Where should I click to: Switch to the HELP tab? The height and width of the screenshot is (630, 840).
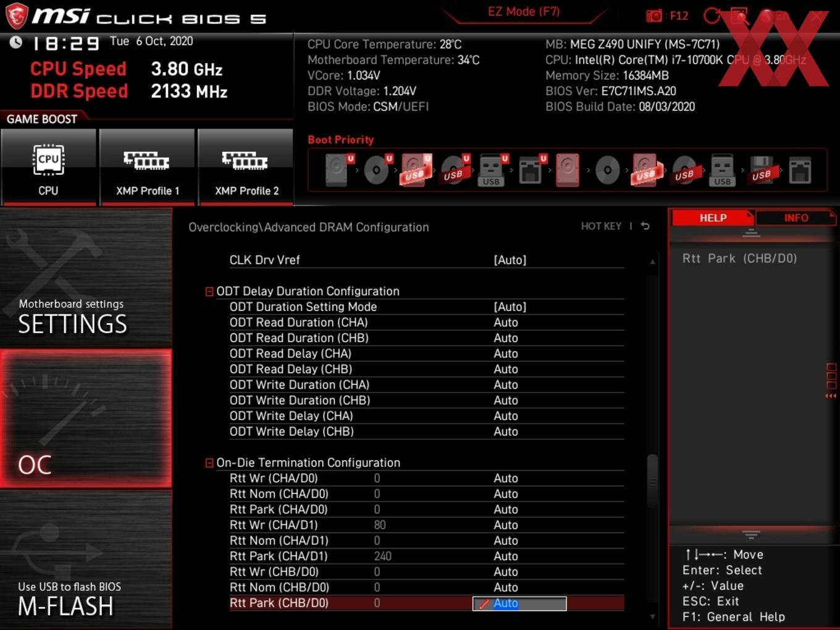click(x=713, y=218)
